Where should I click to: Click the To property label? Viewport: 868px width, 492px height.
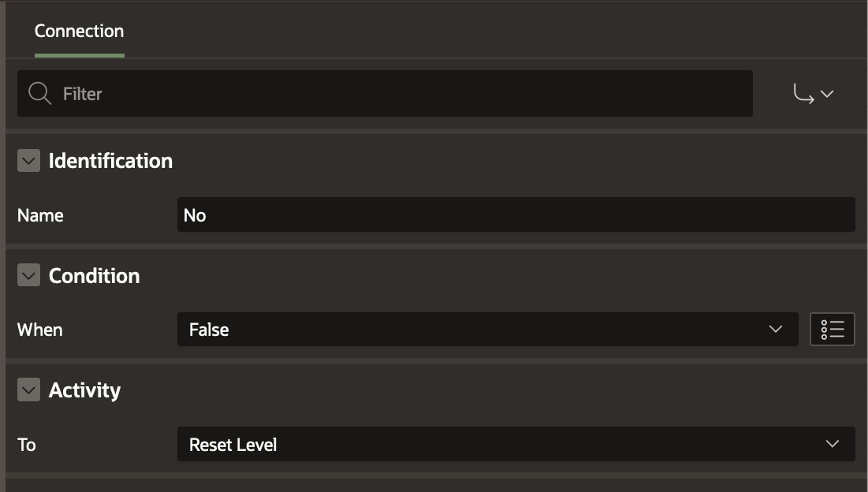pyautogui.click(x=27, y=445)
